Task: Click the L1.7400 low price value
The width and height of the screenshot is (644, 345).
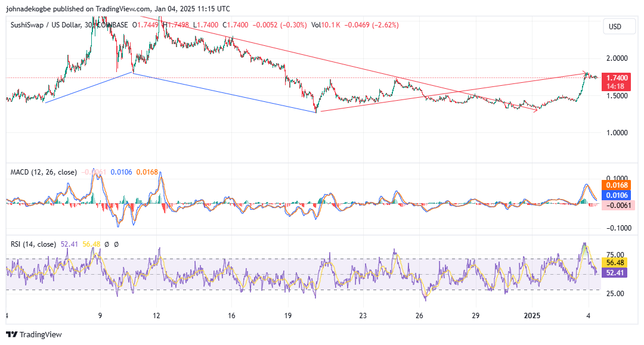Action: 206,25
